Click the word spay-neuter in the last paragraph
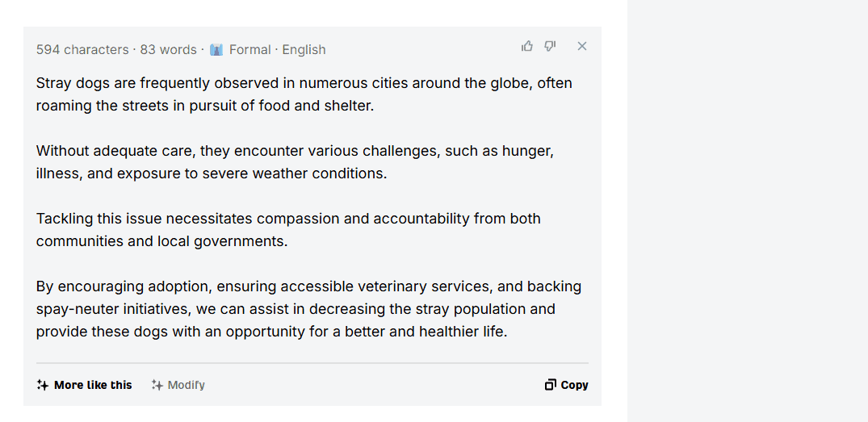 (75, 309)
